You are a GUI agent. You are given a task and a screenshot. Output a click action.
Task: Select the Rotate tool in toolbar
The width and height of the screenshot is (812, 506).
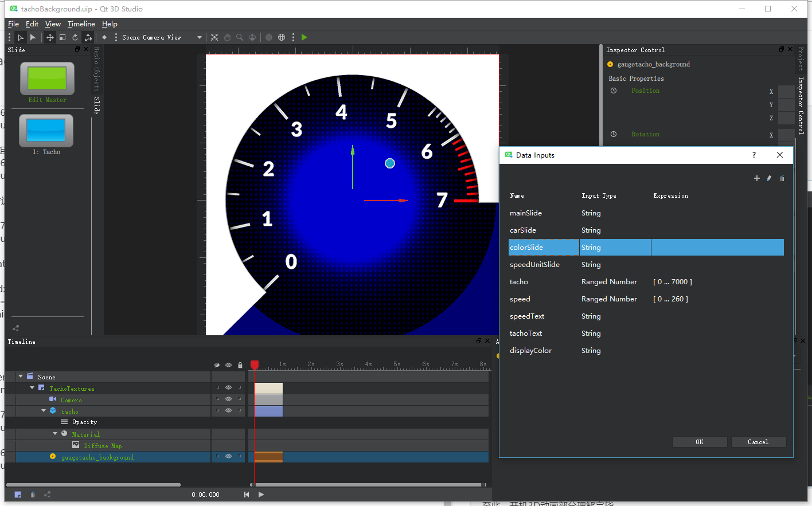[75, 37]
